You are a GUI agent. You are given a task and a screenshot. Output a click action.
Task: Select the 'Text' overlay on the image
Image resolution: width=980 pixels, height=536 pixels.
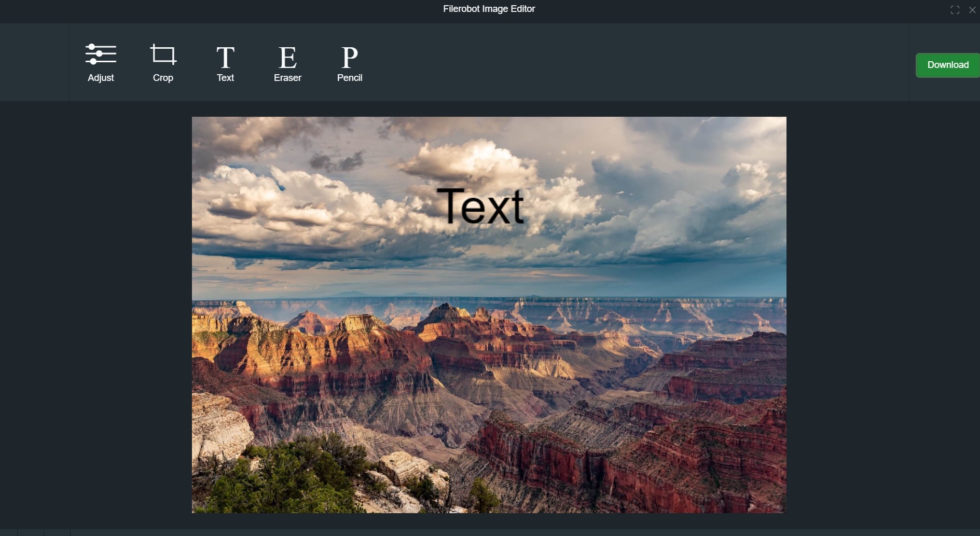click(480, 207)
